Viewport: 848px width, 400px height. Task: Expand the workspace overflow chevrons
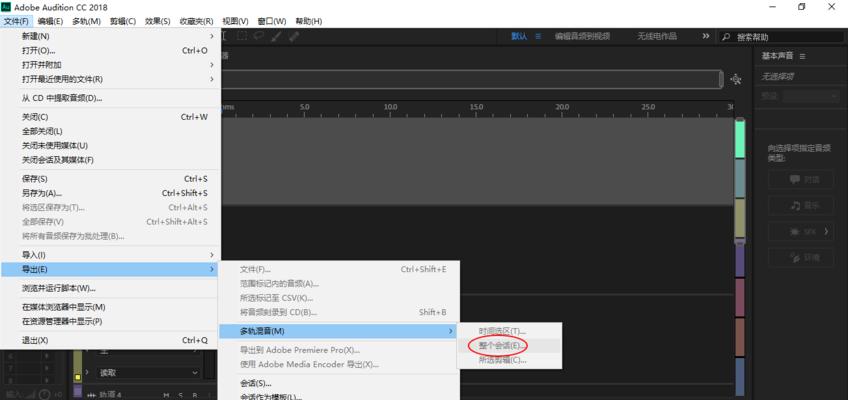pos(706,36)
